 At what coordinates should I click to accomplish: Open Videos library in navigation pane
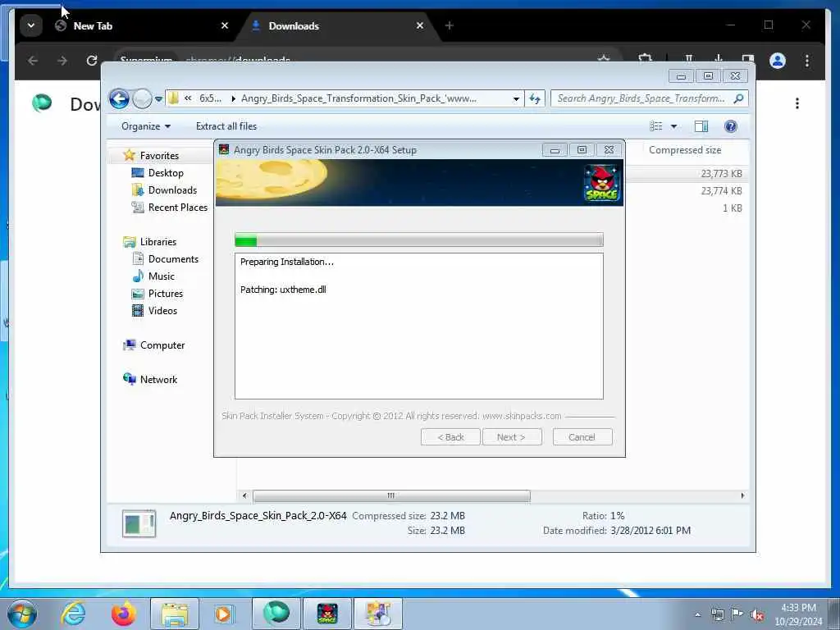click(x=162, y=311)
